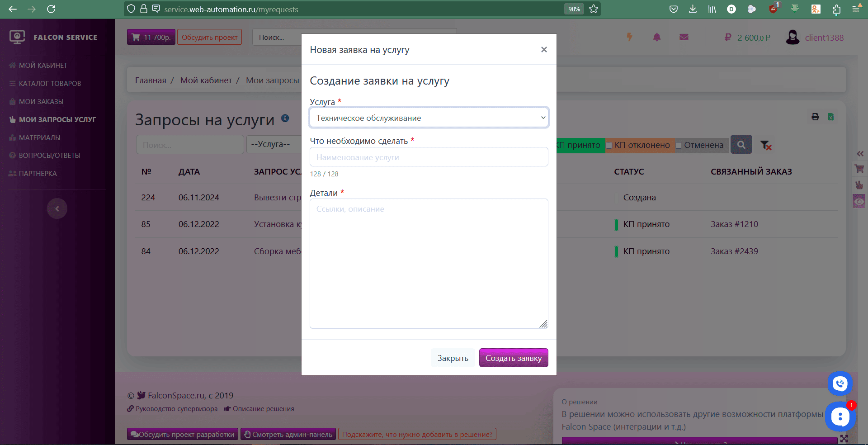
Task: Open МОИ ЗАКАЗЫ in the sidebar
Action: pos(41,102)
